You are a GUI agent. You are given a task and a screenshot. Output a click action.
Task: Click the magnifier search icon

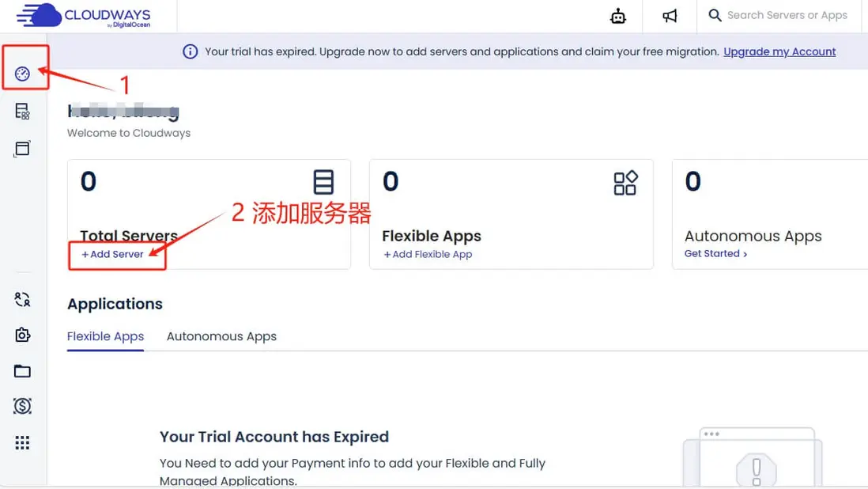[715, 16]
